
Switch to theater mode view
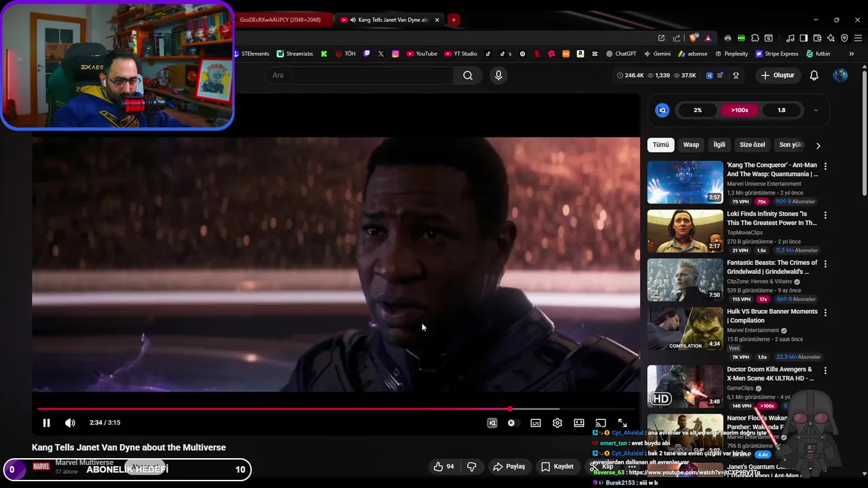point(579,423)
